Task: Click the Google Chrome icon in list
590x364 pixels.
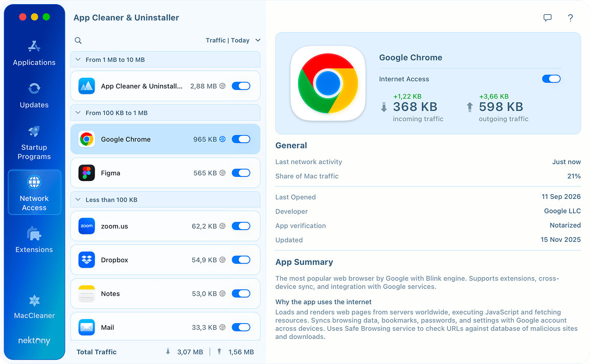Action: coord(86,139)
